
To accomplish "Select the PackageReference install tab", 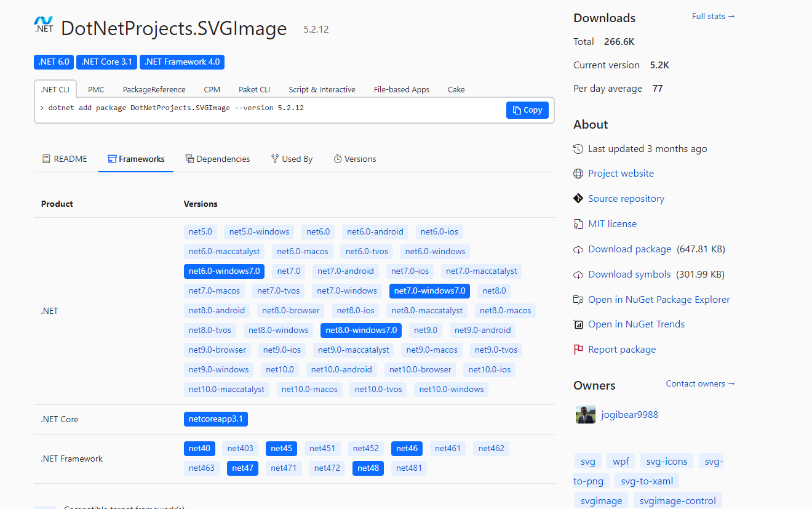I will pos(154,89).
